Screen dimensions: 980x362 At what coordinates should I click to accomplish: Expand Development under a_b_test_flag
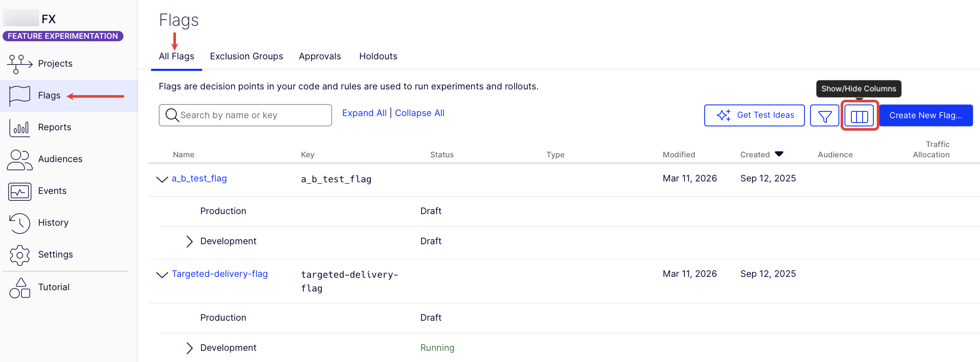pyautogui.click(x=189, y=241)
